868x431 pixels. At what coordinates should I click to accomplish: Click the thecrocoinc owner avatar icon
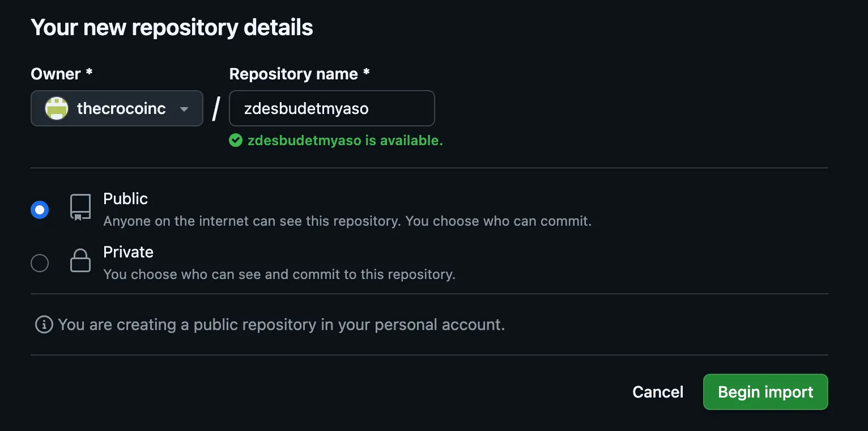click(57, 108)
